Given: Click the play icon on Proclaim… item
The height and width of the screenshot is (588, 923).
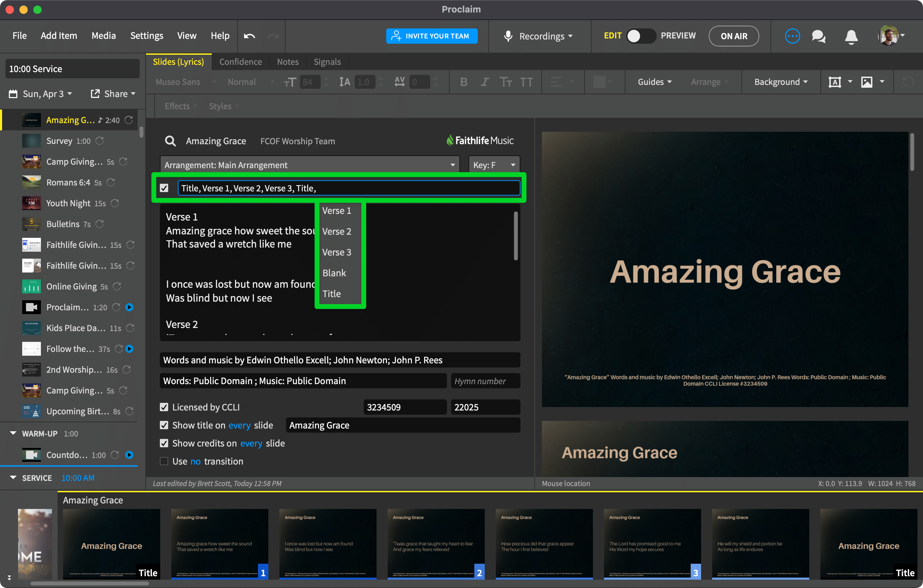Looking at the screenshot, I should [130, 307].
